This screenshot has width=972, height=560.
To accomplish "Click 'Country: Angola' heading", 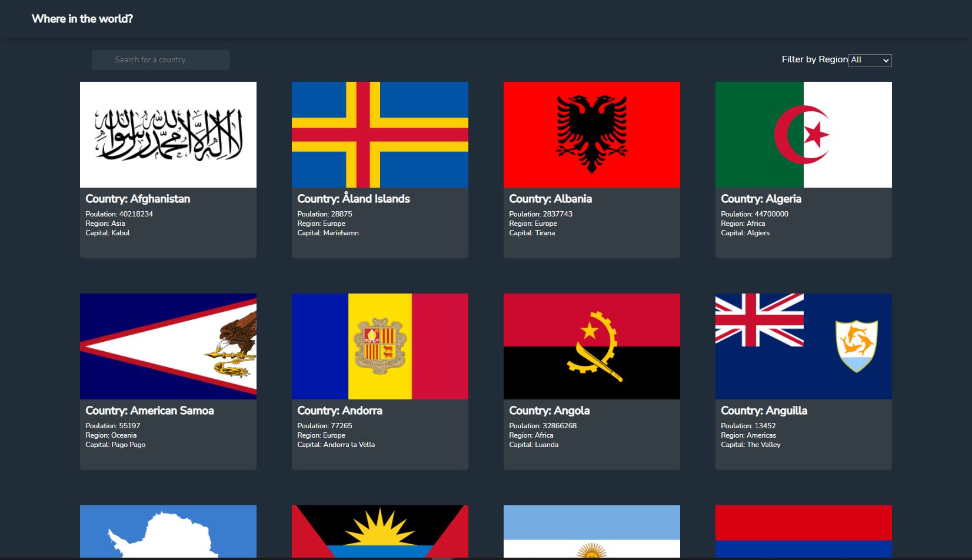I will click(x=550, y=411).
